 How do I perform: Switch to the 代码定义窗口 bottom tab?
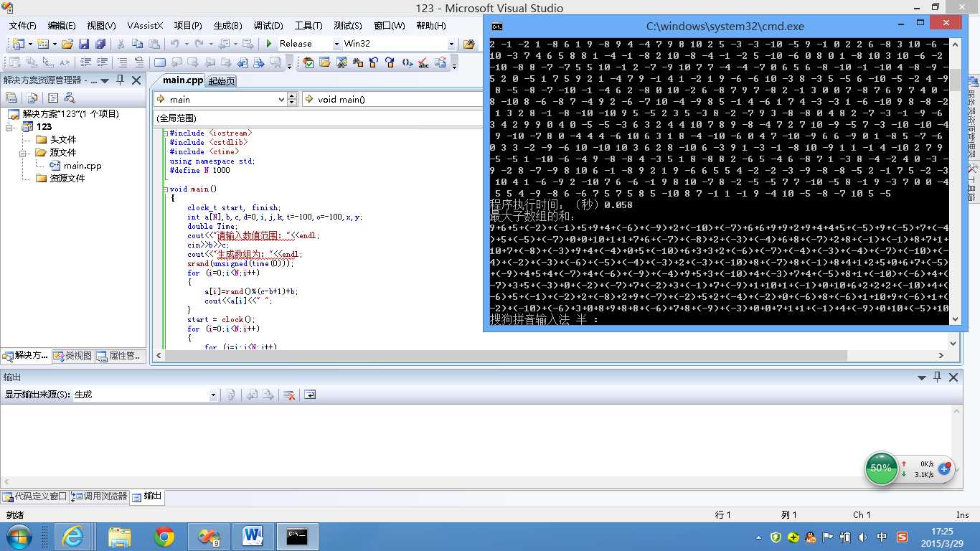point(35,496)
